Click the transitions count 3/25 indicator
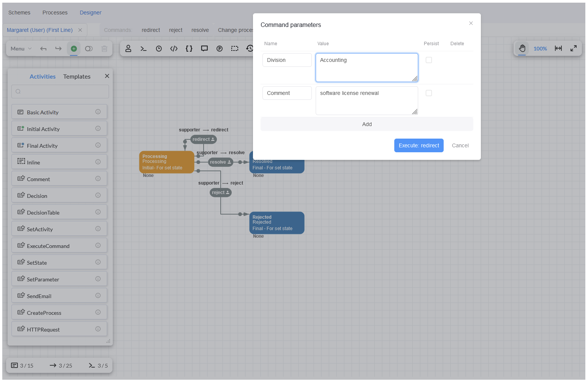The image size is (588, 382). point(61,365)
